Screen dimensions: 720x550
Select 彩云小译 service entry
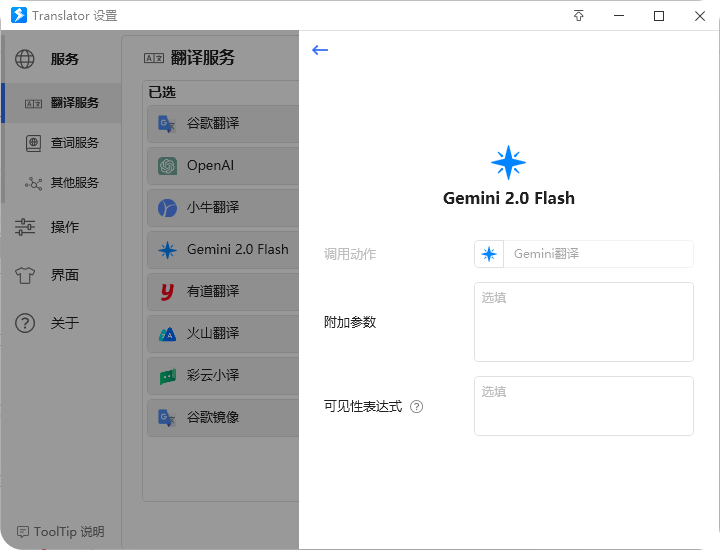click(x=223, y=376)
